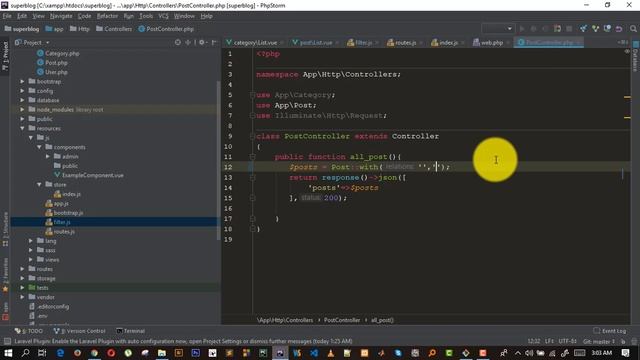Hide the Project tool window
The height and width of the screenshot is (360, 640).
pos(214,42)
